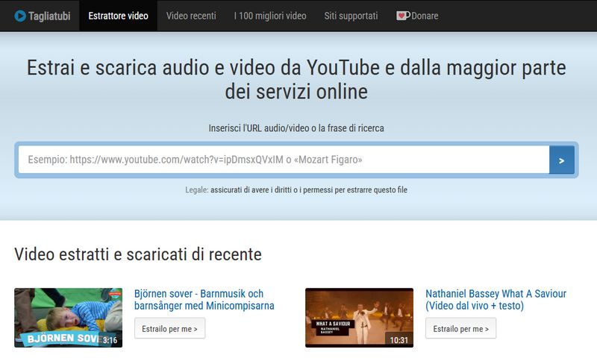Open the Björnen sover video thumbnail

coord(68,318)
